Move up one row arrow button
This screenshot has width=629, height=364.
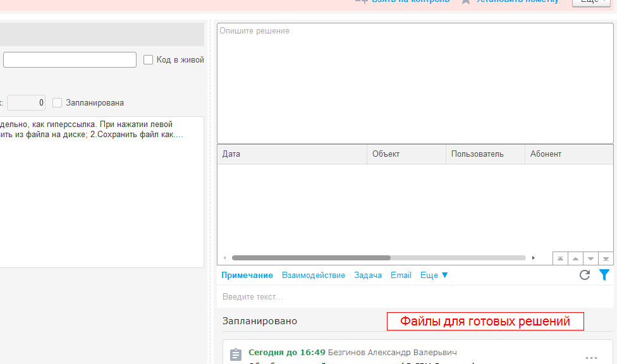575,258
